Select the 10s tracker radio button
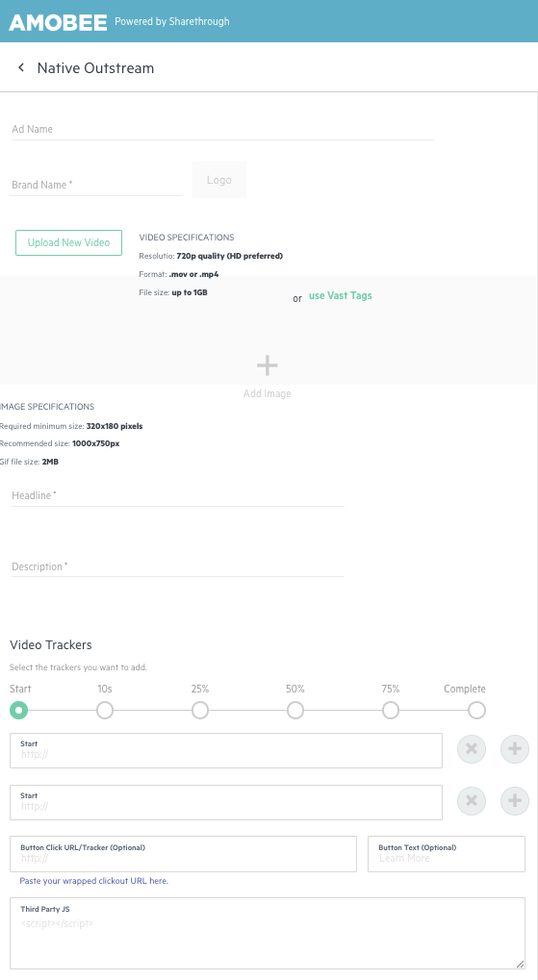The image size is (538, 980). (x=105, y=711)
